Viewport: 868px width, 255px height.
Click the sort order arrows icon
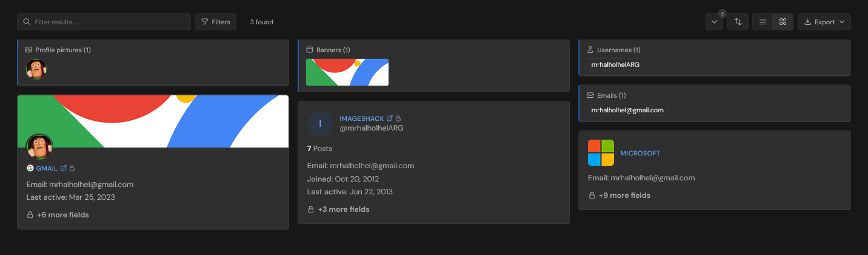(738, 22)
